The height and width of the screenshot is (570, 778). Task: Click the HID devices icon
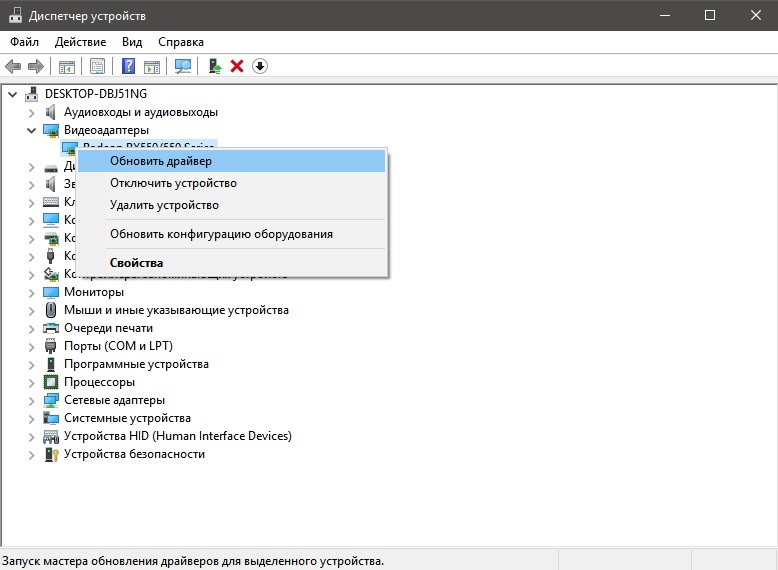pos(51,436)
